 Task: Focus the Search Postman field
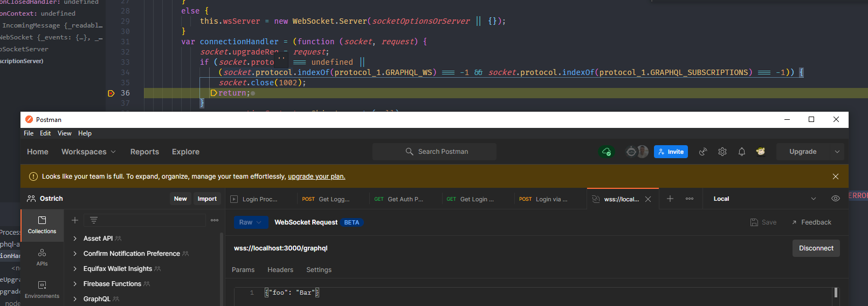(x=435, y=152)
